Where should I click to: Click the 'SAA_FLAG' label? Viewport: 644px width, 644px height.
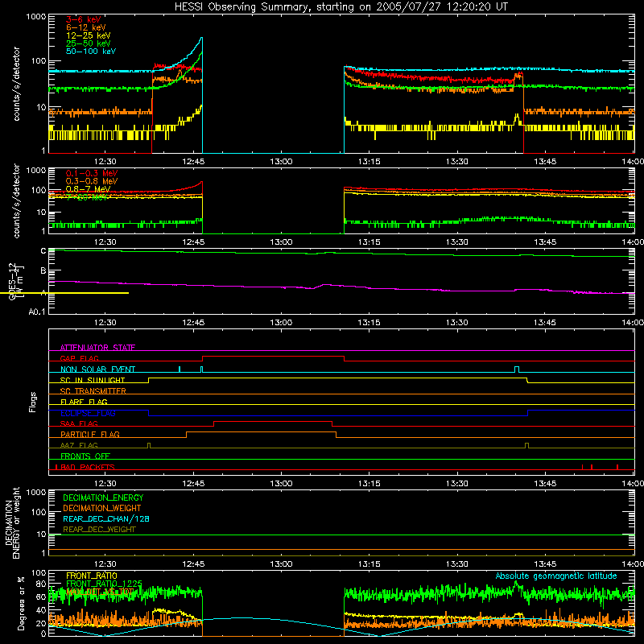pyautogui.click(x=79, y=423)
